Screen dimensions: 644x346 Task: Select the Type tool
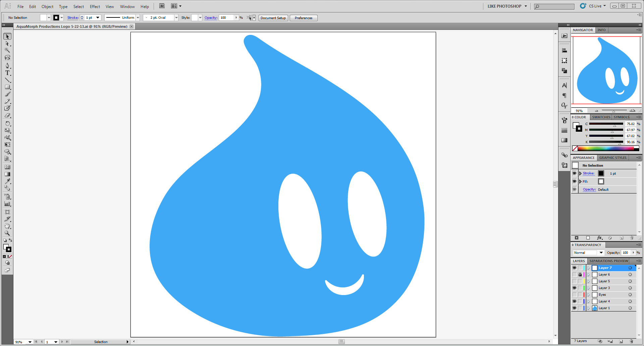tap(7, 73)
